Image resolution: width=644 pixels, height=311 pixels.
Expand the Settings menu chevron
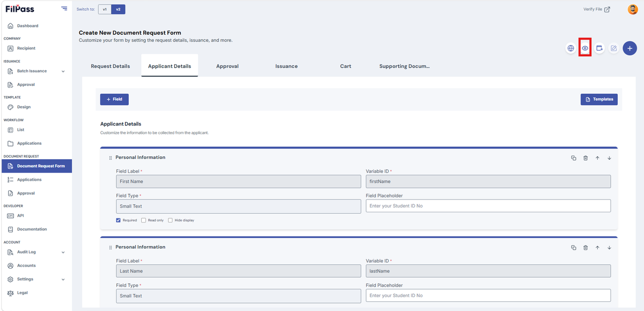[x=63, y=279]
